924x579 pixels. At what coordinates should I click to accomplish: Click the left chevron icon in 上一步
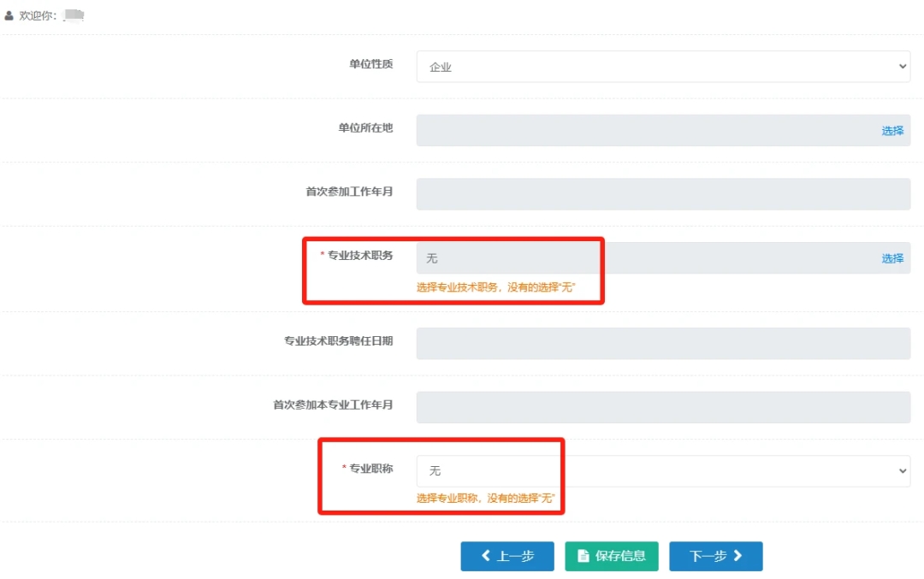486,556
